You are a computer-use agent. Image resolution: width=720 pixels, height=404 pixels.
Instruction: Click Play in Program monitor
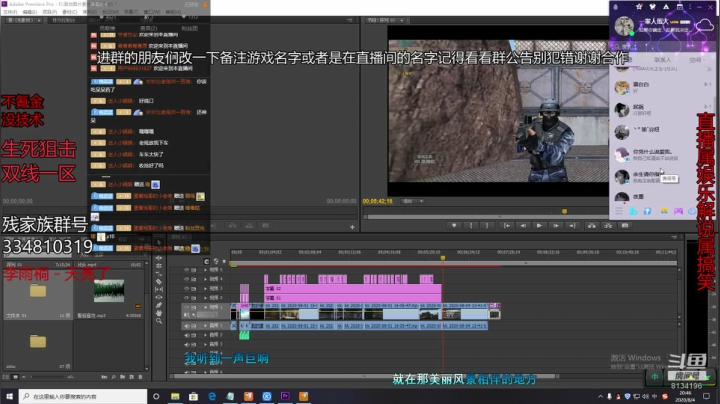coord(539,225)
